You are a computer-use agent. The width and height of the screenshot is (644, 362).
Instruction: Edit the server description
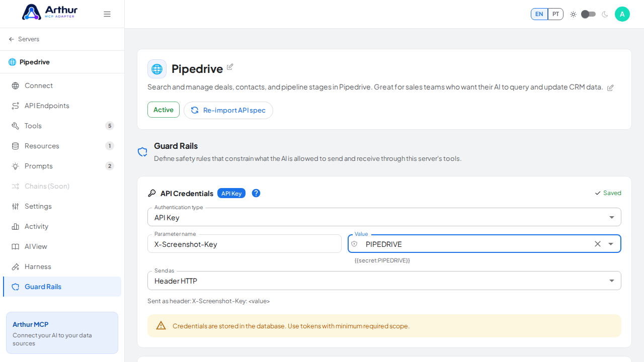[610, 87]
